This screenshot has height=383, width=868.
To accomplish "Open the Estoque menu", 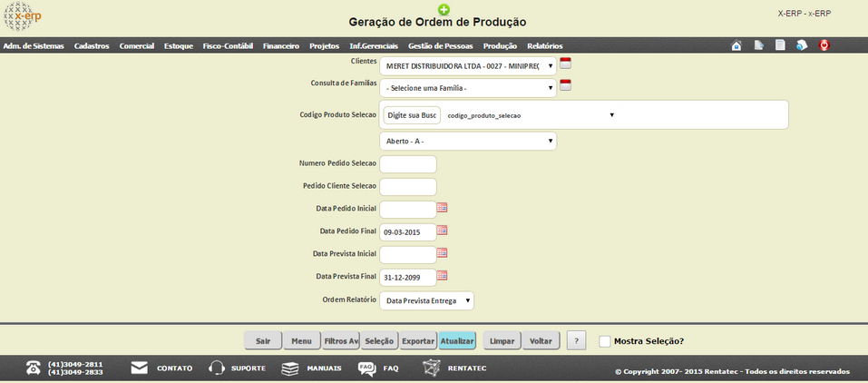I will tap(179, 46).
